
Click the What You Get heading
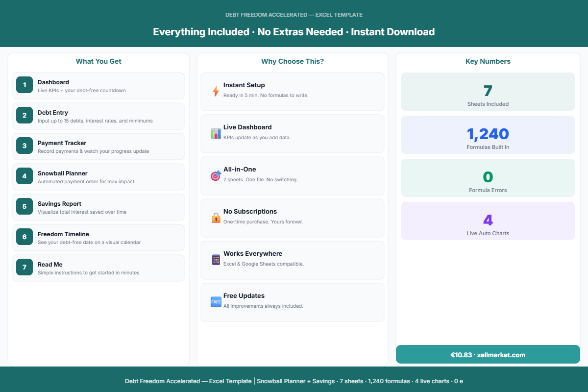pos(98,61)
